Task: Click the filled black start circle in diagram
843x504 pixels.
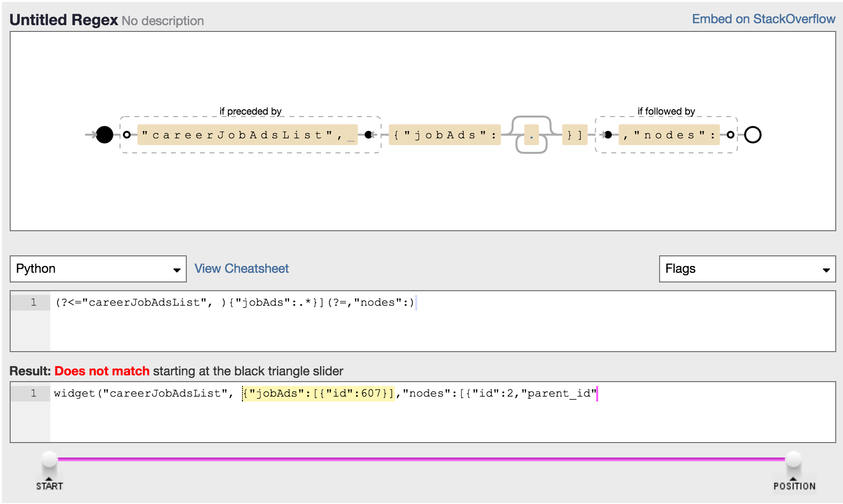Action: pyautogui.click(x=104, y=134)
